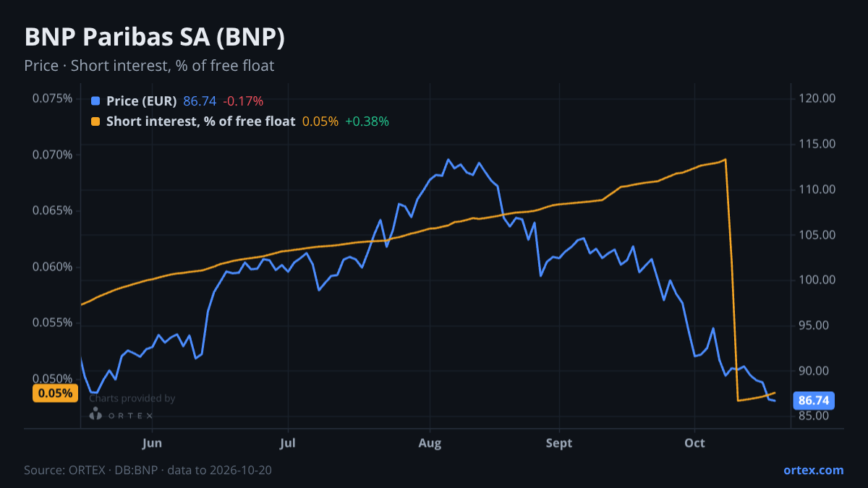868x488 pixels.
Task: Click the 110.00 right axis label
Action: [817, 189]
